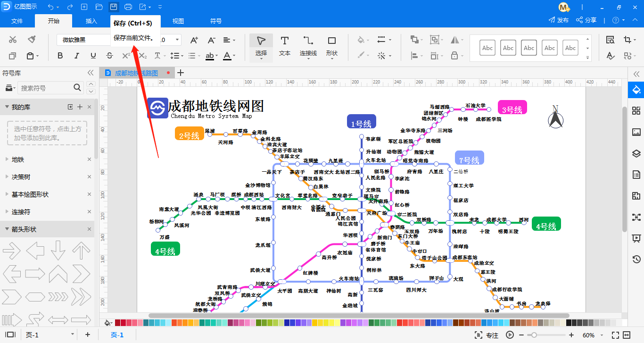Viewport: 644px width, 343px height.
Task: Open the history panel icon on the right
Action: point(636,259)
